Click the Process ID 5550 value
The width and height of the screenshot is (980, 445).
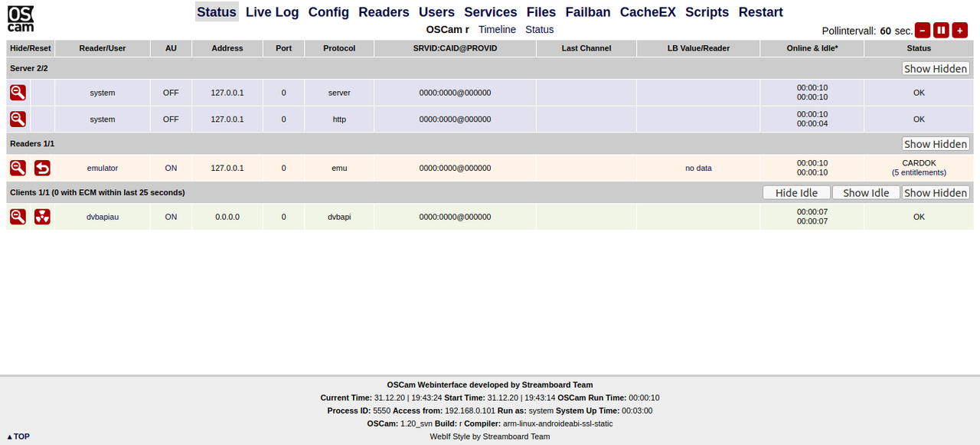381,411
